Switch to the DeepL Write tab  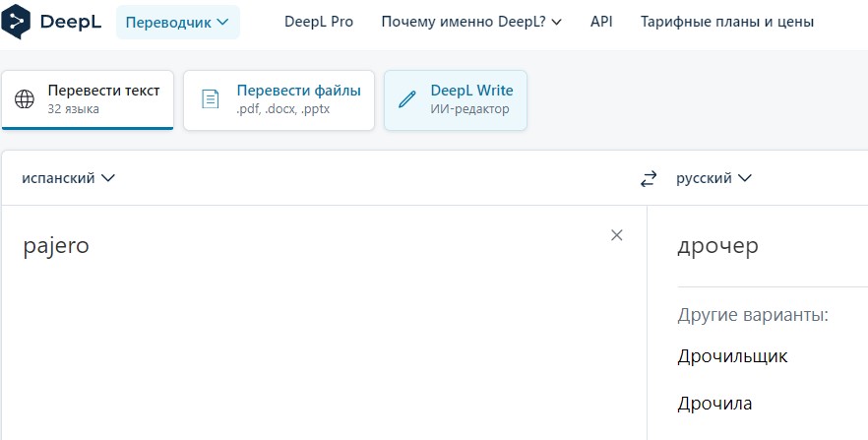coord(455,100)
